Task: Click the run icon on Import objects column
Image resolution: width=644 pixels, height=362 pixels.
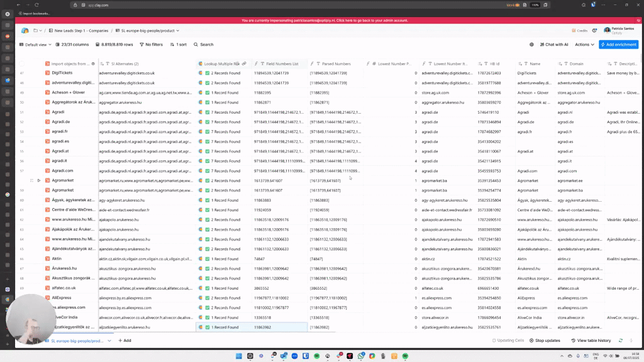Action: point(93,63)
